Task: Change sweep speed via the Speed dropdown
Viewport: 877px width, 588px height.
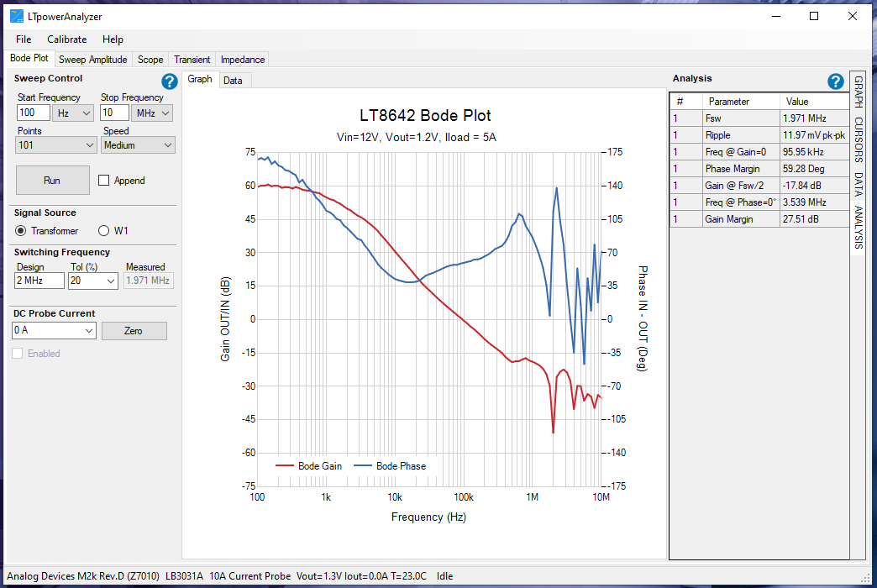Action: (x=138, y=144)
